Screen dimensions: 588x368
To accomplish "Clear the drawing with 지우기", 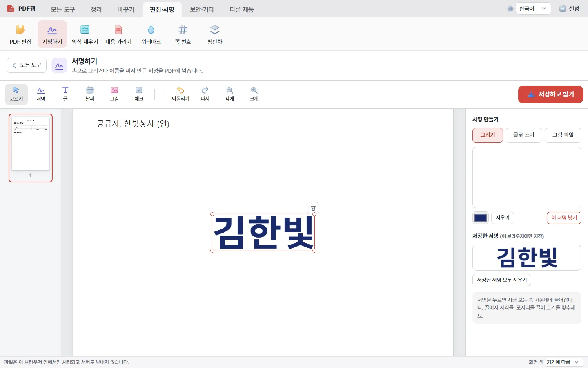I will pos(503,218).
